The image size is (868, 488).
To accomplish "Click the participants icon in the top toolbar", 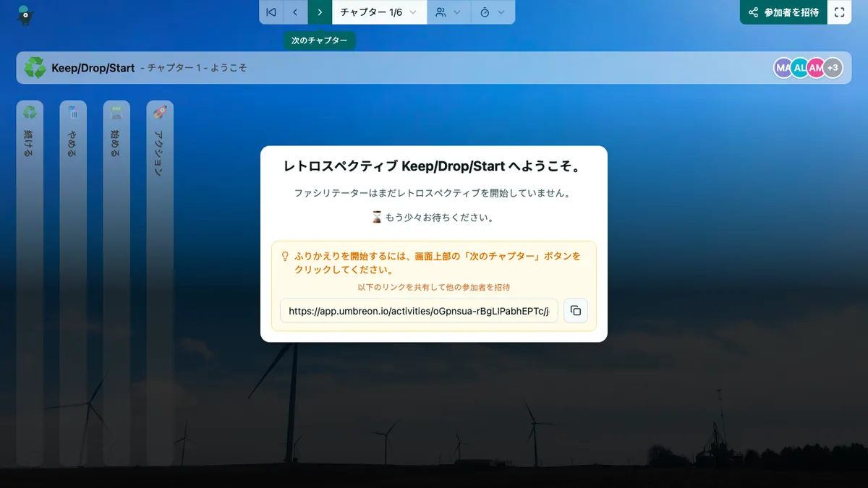I will pos(444,12).
